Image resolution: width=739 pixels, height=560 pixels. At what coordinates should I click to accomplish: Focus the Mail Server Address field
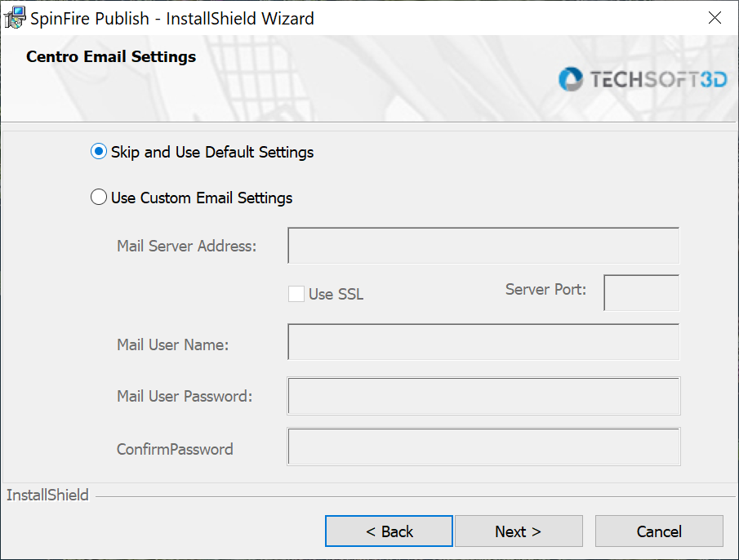coord(483,246)
